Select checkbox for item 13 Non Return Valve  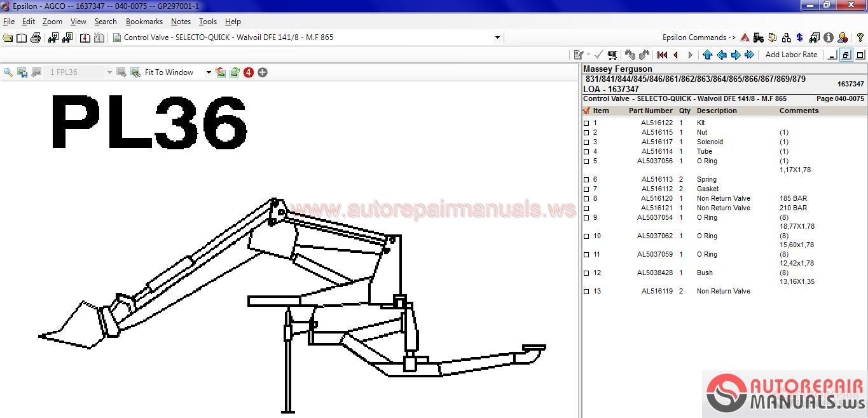[586, 292]
